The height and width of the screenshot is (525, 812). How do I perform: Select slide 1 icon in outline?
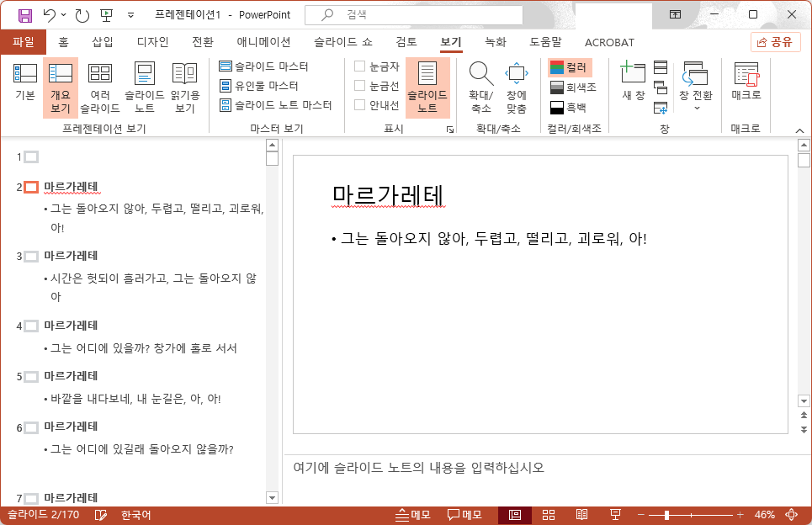(x=32, y=156)
